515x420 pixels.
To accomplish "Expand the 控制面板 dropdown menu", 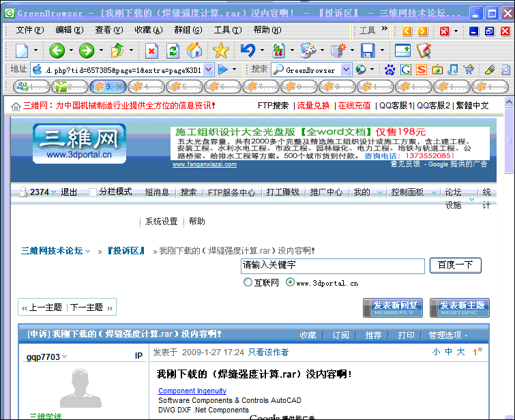I will [434, 192].
